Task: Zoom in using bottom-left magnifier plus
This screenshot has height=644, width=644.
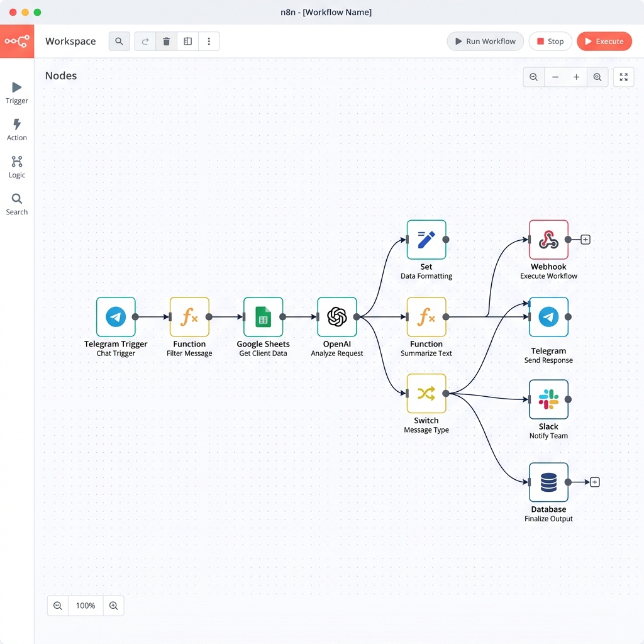Action: (x=114, y=606)
